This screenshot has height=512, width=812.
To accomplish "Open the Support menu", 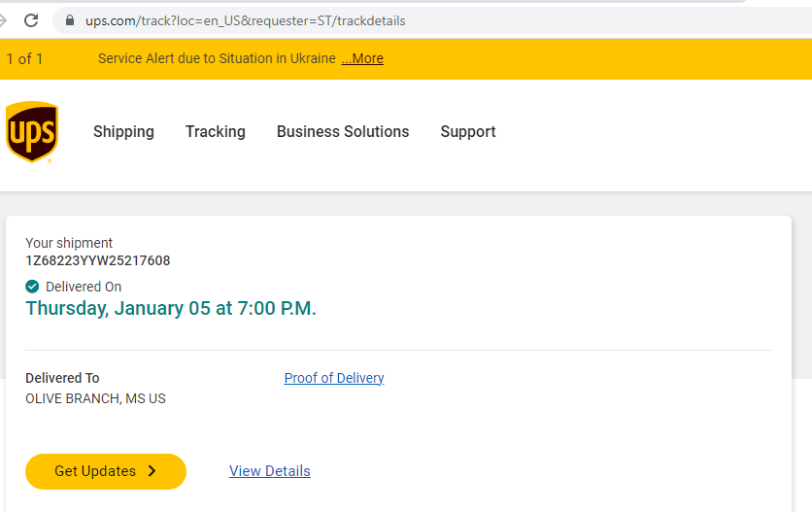I will pyautogui.click(x=467, y=132).
